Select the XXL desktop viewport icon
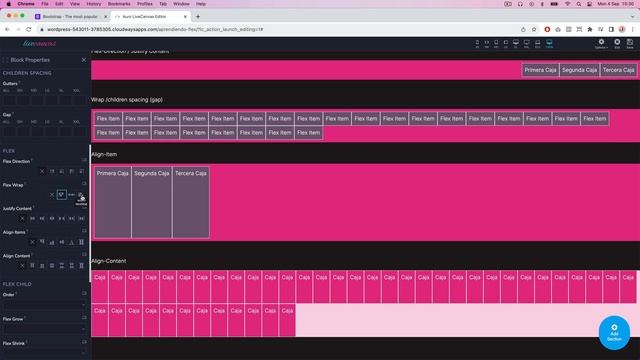 (x=527, y=43)
